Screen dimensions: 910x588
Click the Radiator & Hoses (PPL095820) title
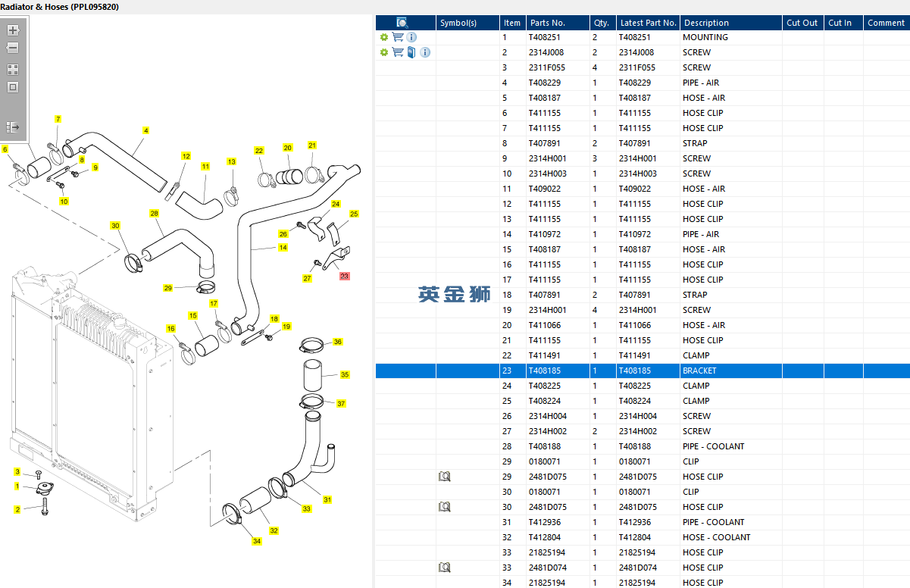coord(59,7)
